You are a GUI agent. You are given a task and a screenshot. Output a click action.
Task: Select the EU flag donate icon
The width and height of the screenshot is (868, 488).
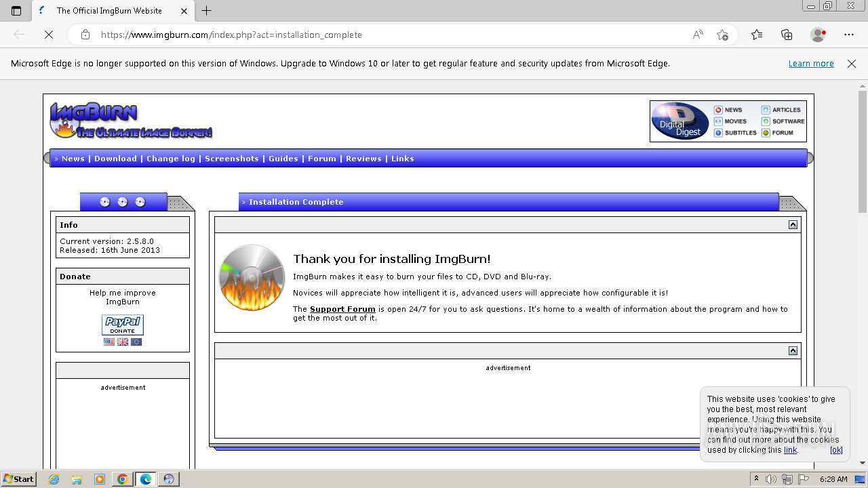(136, 342)
